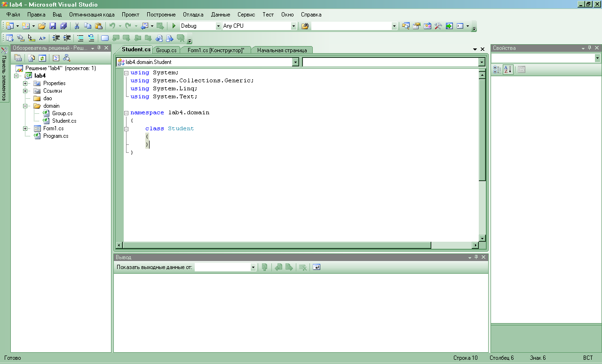Open lab4.domain.Student types dropdown

(x=295, y=62)
